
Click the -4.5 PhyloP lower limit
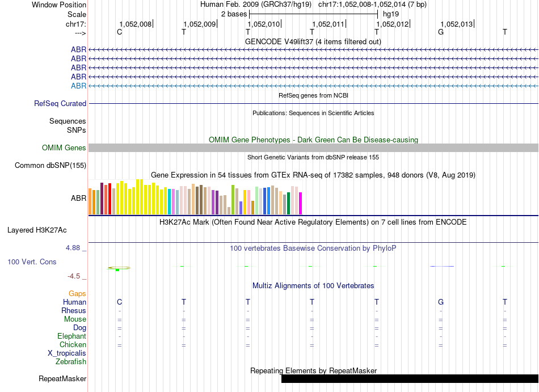pos(74,276)
